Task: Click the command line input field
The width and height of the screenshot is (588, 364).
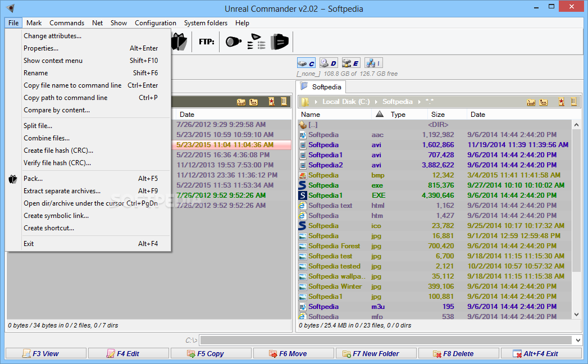Action: click(386, 340)
